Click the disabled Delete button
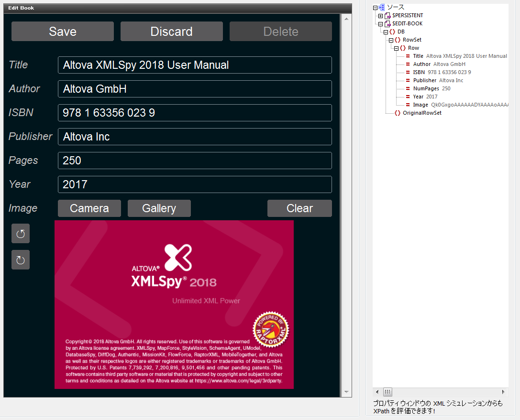Viewport: 520px width, 420px height. click(x=280, y=32)
